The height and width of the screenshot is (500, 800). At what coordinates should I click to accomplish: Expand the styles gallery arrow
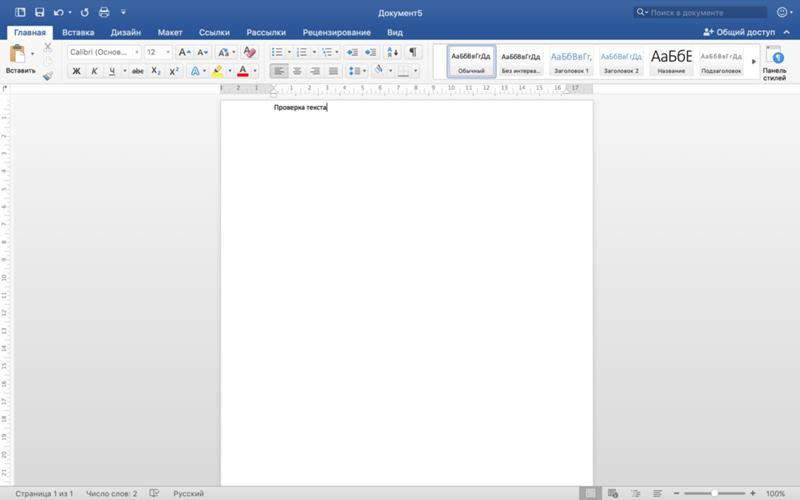(752, 62)
